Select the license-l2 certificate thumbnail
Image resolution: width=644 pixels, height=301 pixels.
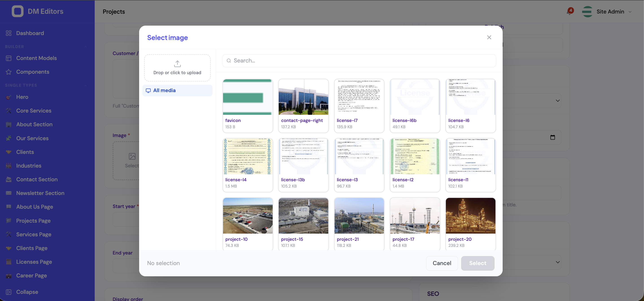pos(415,156)
